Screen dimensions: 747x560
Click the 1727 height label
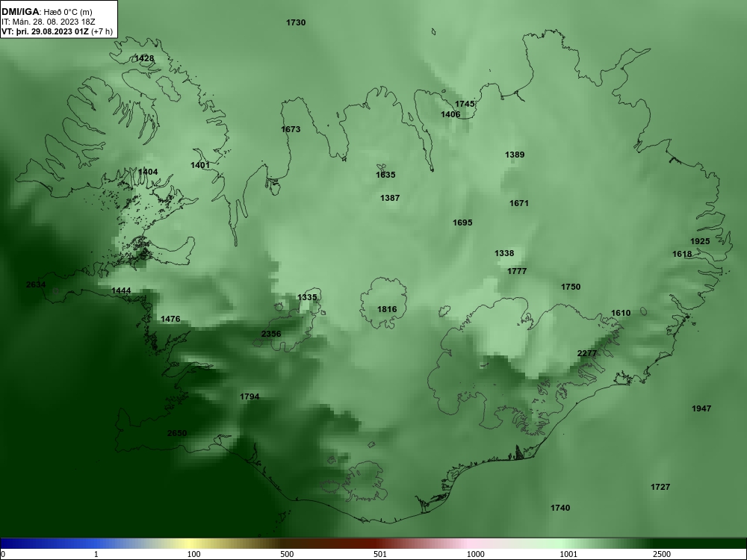click(x=660, y=487)
